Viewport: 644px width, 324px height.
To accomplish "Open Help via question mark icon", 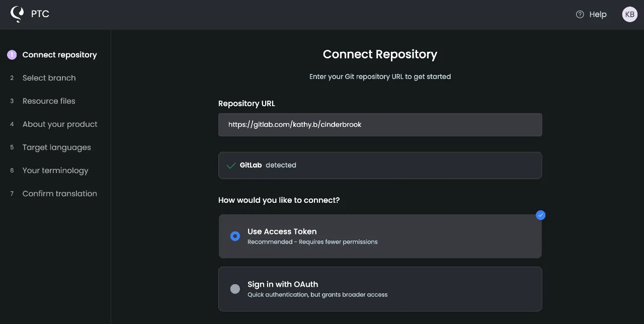I will tap(580, 15).
